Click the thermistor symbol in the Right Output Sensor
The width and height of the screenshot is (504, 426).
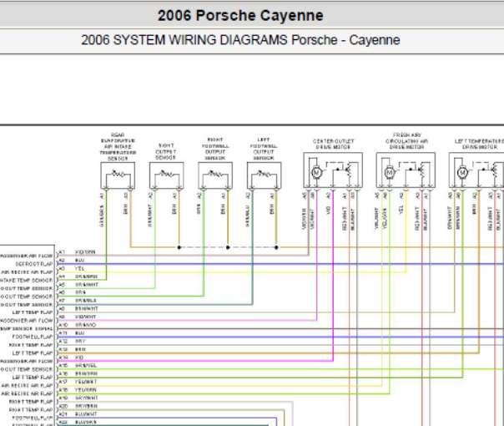click(167, 174)
